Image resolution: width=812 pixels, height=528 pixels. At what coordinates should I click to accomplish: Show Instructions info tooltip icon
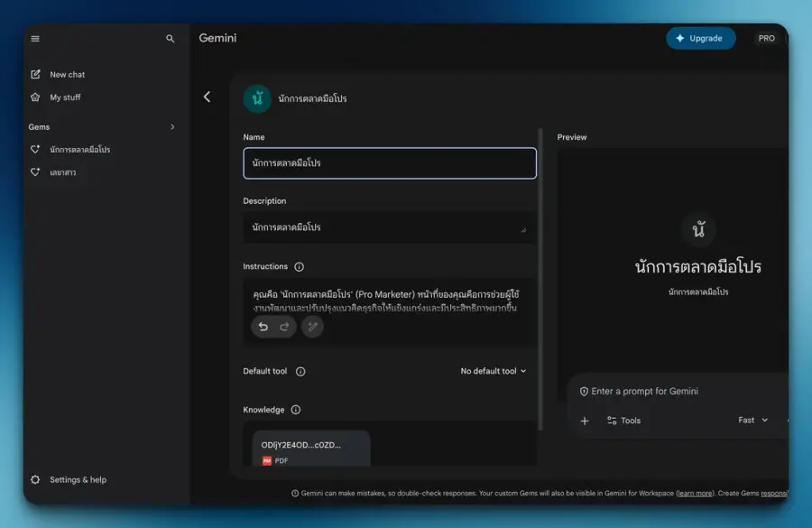(299, 267)
